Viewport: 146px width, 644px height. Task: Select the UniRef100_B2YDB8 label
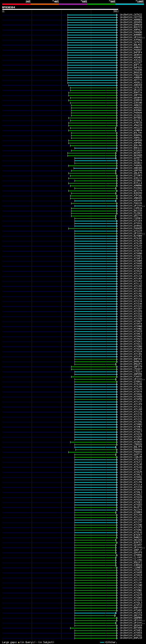131,236
